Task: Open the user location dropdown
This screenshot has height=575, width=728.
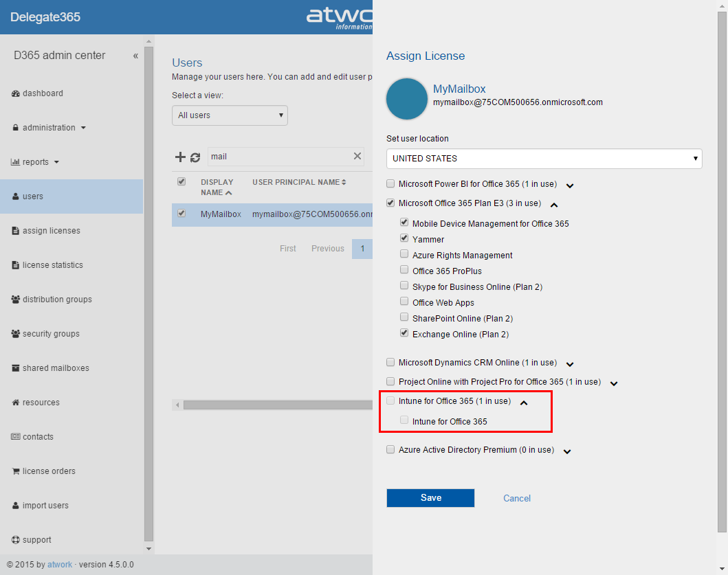Action: pos(544,158)
